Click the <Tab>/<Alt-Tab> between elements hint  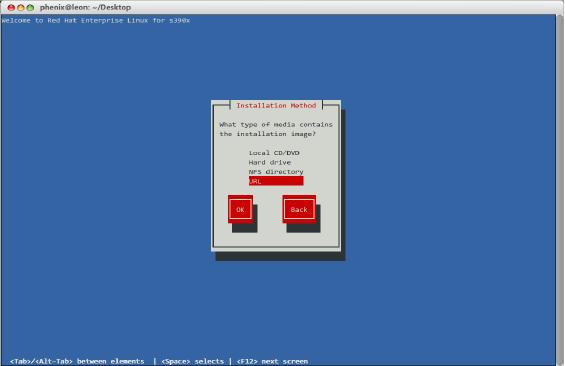pyautogui.click(x=77, y=361)
